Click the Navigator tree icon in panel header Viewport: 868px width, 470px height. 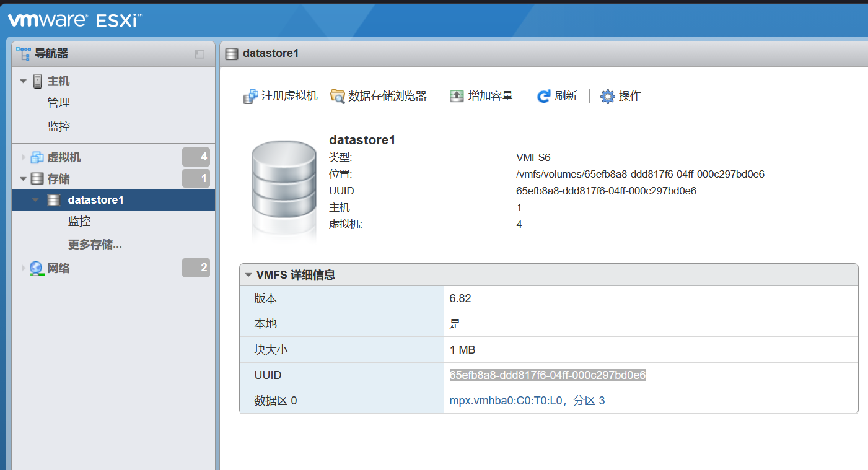24,53
